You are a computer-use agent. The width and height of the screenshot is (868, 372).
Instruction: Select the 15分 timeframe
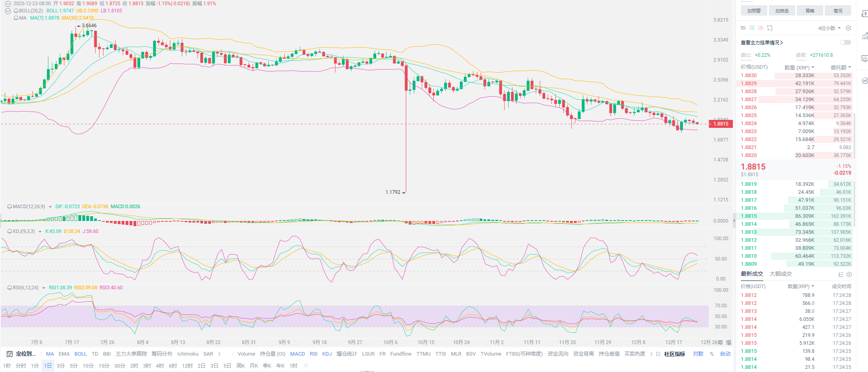[x=104, y=366]
